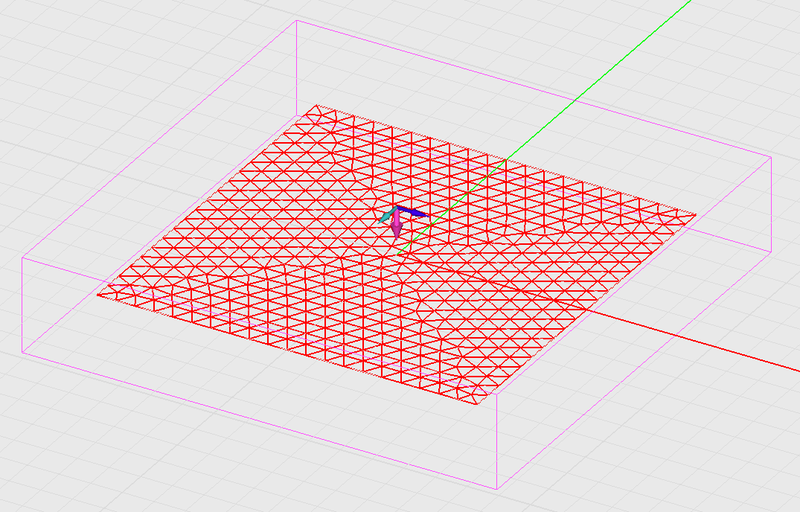Image resolution: width=800 pixels, height=512 pixels.
Task: Click empty grid area in the top-left background
Action: tap(100, 80)
